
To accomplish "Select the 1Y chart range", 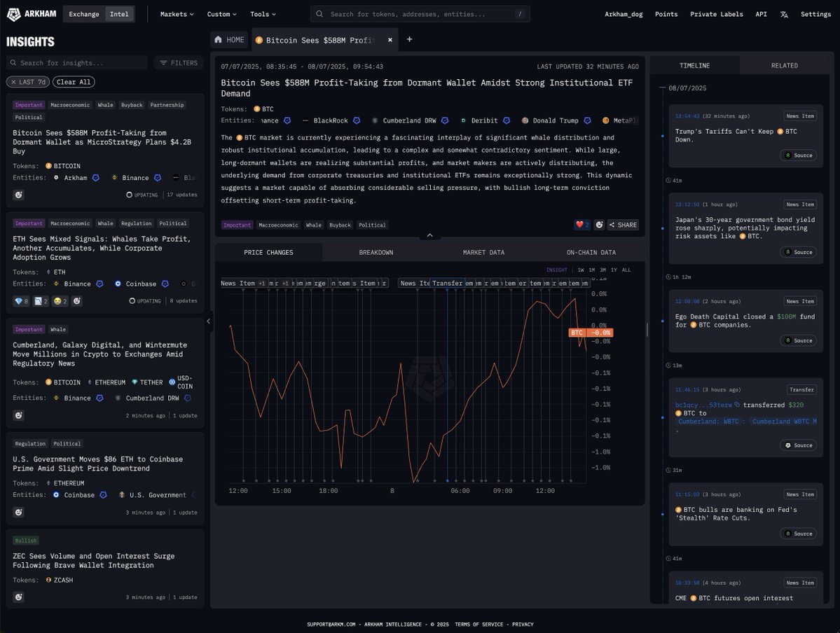I will [614, 270].
